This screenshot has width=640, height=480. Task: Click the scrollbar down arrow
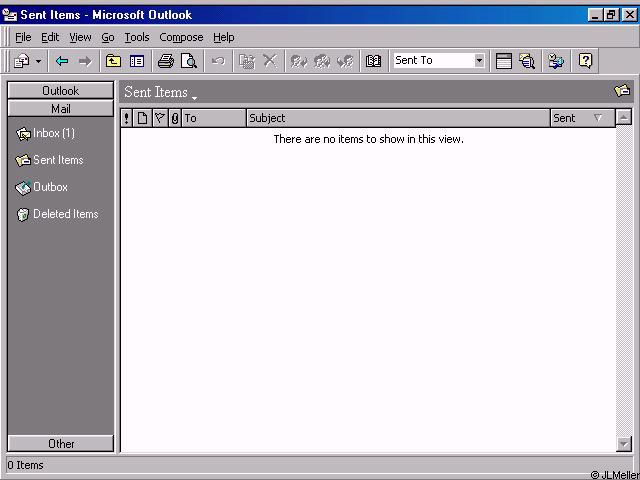624,444
